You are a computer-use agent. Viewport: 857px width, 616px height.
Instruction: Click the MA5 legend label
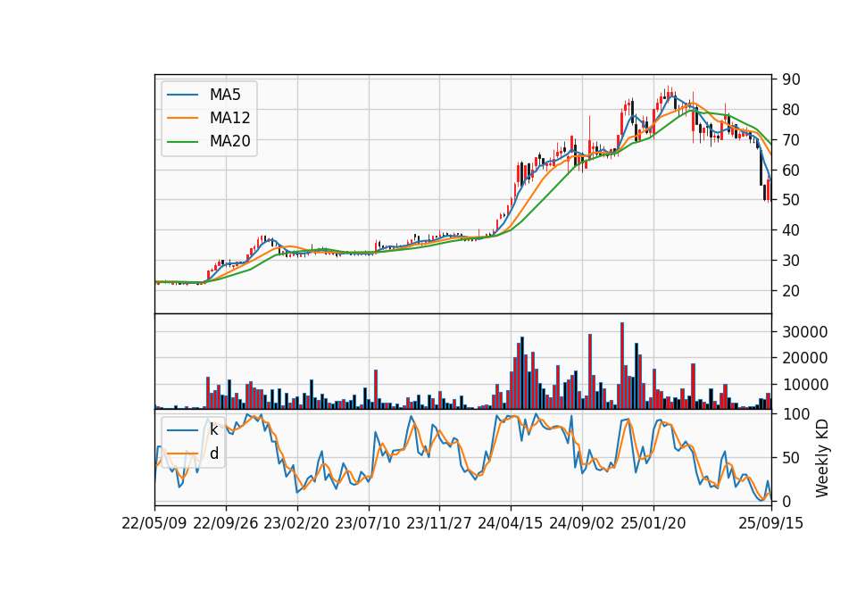[225, 95]
